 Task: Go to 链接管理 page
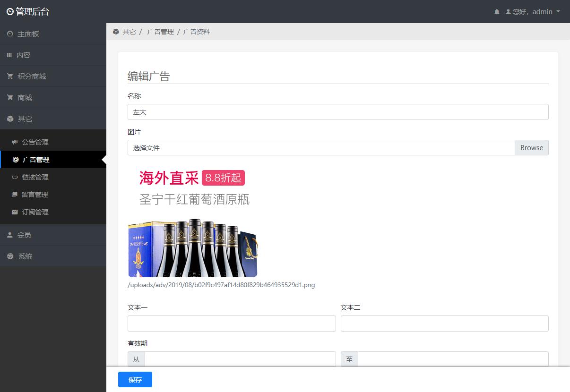coord(53,177)
